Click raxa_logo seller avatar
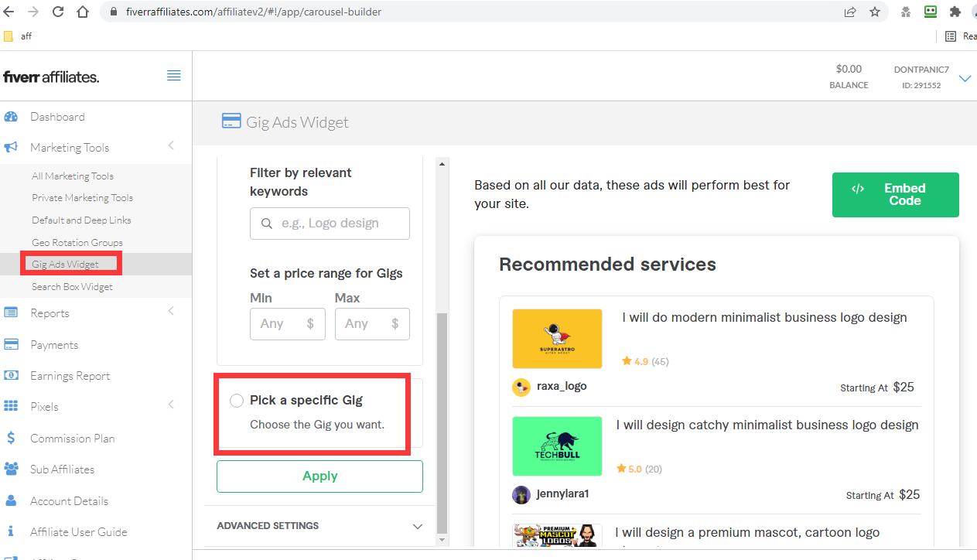Screen dimensions: 977x560 tap(521, 387)
